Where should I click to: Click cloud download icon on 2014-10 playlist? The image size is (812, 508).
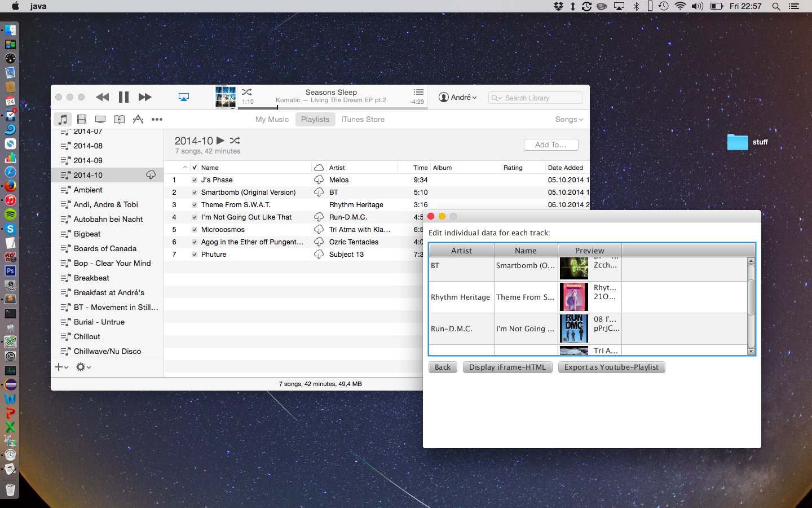point(151,175)
